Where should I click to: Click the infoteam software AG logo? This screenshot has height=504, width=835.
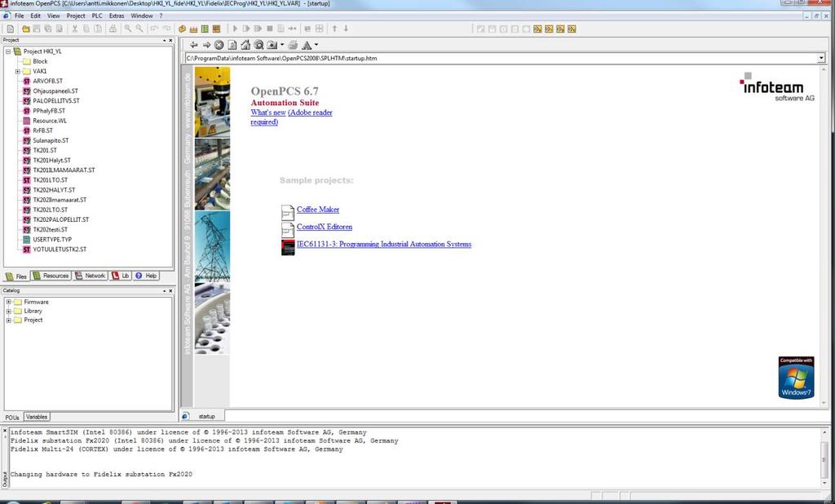click(776, 86)
